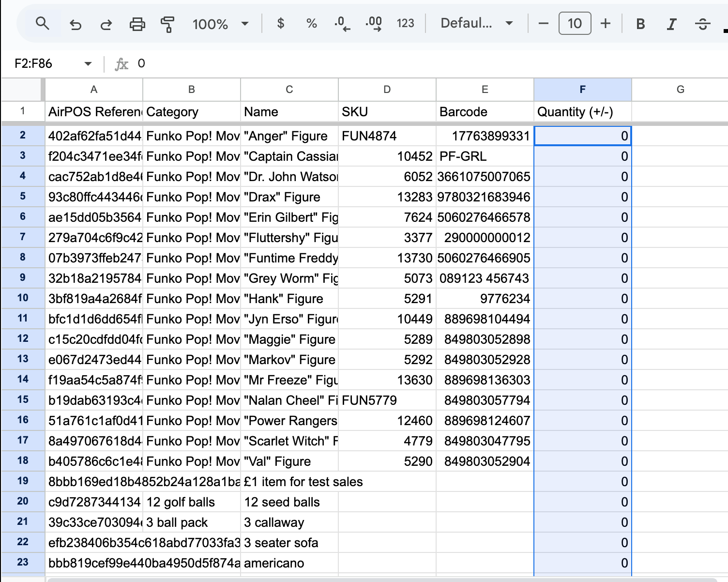The width and height of the screenshot is (728, 582).
Task: Select column E header
Action: [485, 89]
